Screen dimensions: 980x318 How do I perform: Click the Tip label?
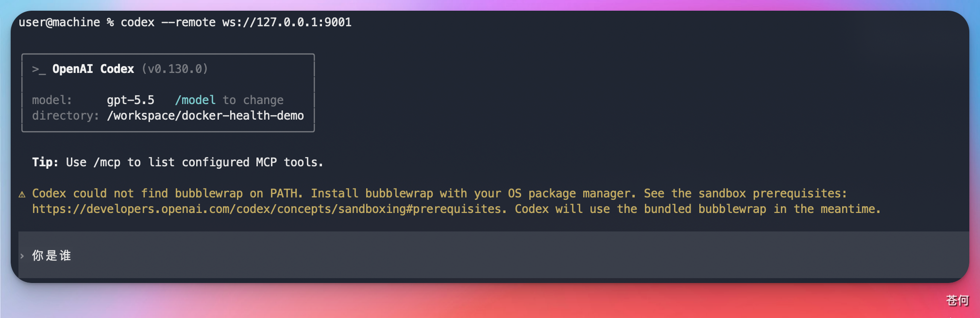[x=45, y=162]
